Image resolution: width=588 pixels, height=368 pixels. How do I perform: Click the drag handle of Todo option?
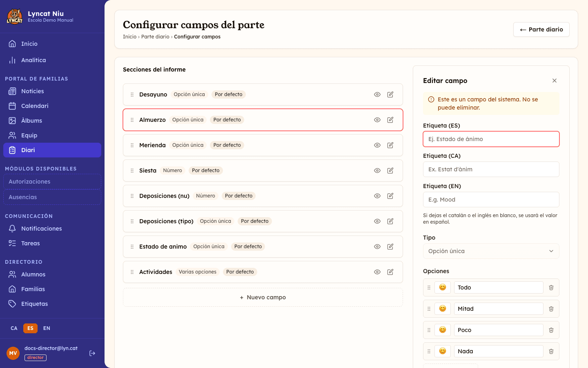pyautogui.click(x=429, y=287)
